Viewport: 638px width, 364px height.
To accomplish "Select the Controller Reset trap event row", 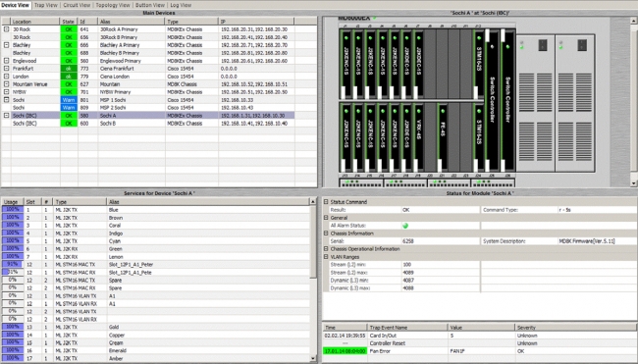I will tap(479, 343).
